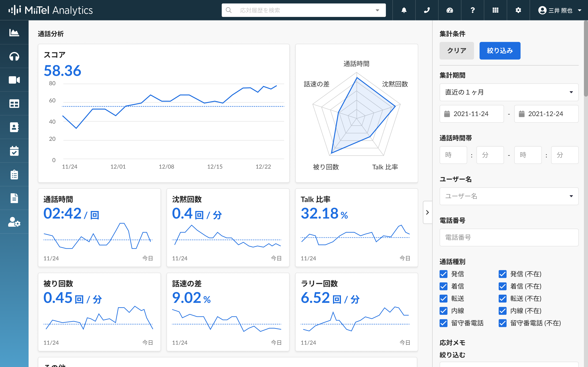The height and width of the screenshot is (367, 588).
Task: Click the phone handset icon in header
Action: point(427,10)
